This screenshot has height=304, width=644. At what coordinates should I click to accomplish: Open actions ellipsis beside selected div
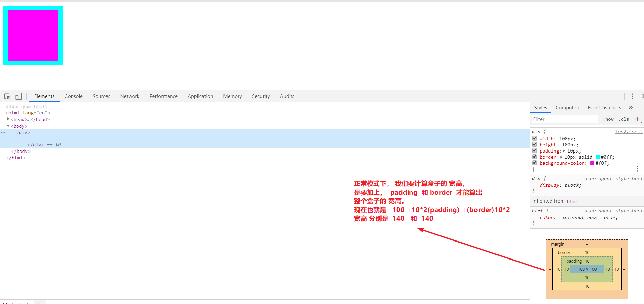3,133
